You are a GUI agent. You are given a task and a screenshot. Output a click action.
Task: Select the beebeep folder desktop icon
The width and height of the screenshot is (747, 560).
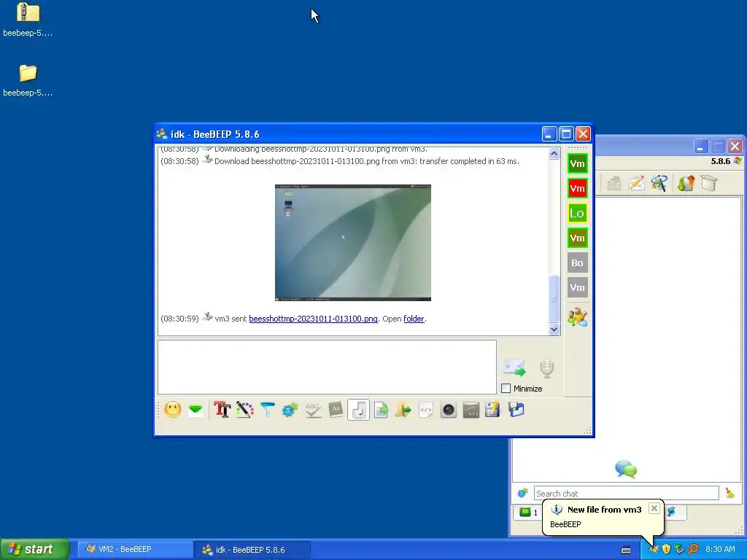[28, 80]
